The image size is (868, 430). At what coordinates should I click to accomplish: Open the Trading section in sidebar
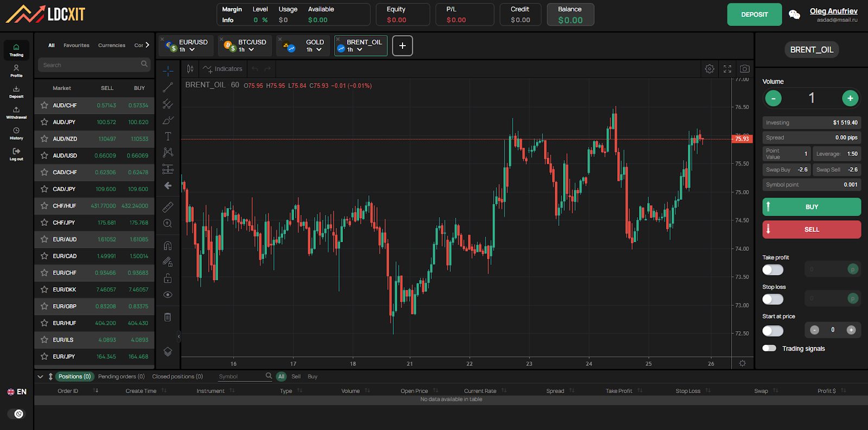pos(16,50)
